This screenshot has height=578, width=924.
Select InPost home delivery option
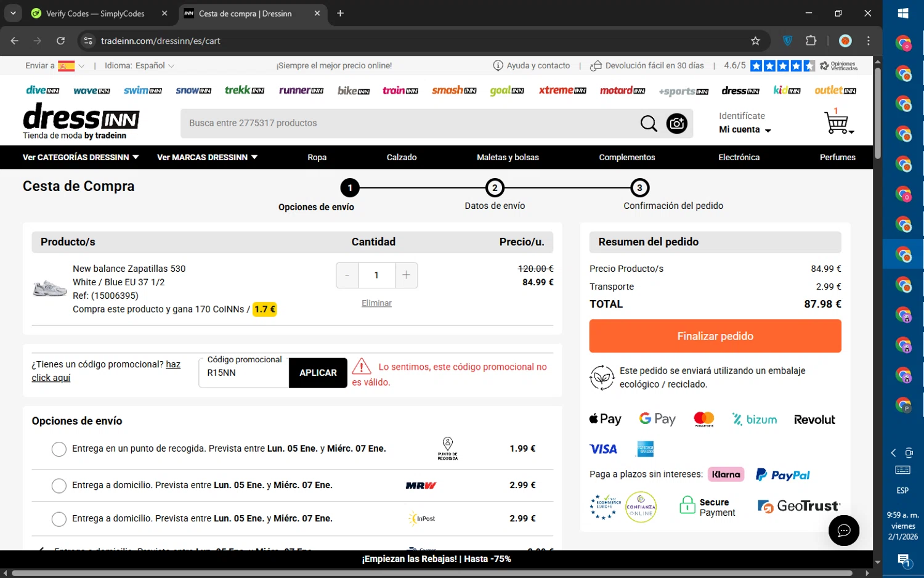pyautogui.click(x=59, y=519)
